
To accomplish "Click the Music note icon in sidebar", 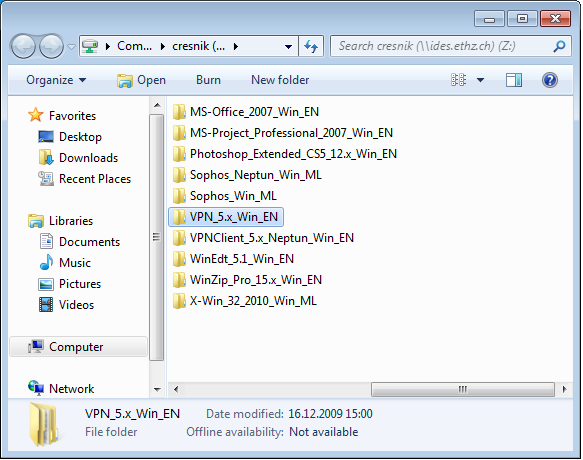I will click(x=46, y=262).
